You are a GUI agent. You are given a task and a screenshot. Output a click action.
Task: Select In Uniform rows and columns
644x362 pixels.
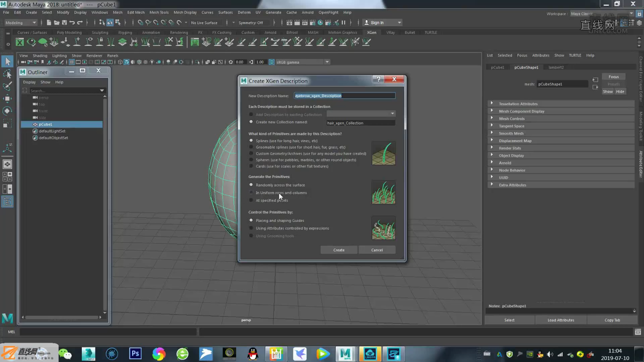coord(251,192)
